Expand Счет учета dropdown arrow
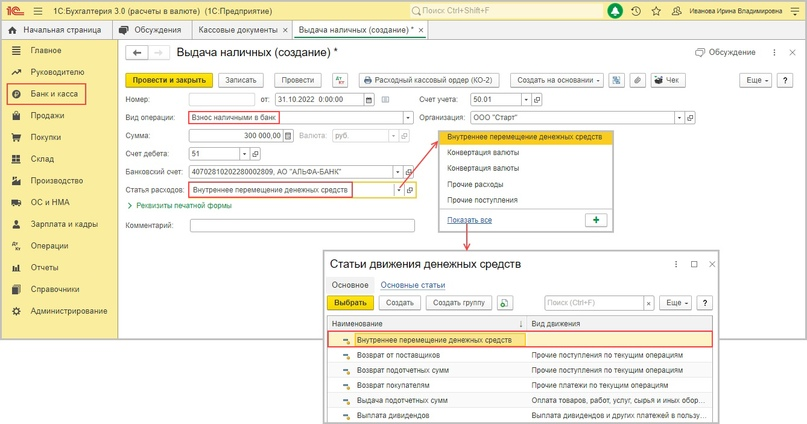This screenshot has width=807, height=424. tap(526, 100)
